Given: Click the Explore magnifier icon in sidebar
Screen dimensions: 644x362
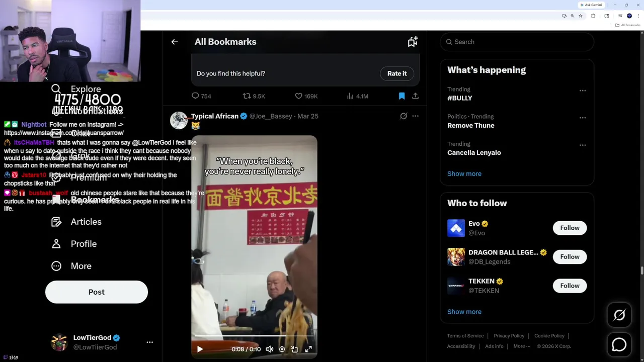Looking at the screenshot, I should pyautogui.click(x=56, y=89).
